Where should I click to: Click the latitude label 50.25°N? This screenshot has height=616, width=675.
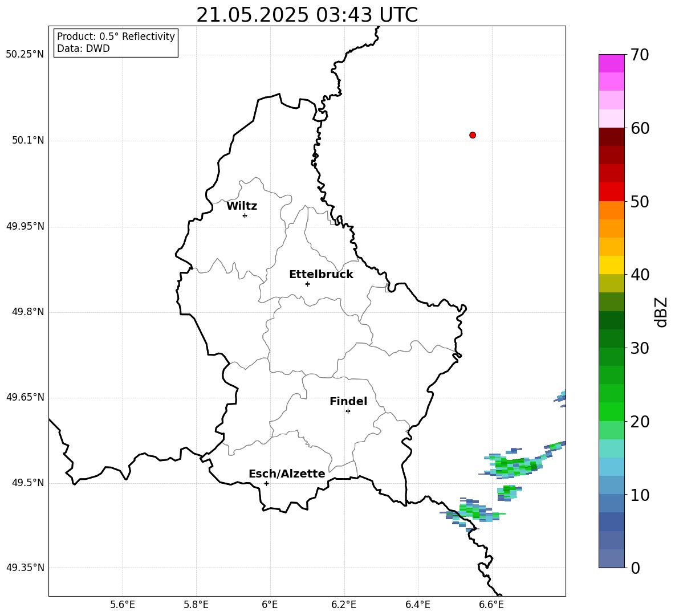25,55
